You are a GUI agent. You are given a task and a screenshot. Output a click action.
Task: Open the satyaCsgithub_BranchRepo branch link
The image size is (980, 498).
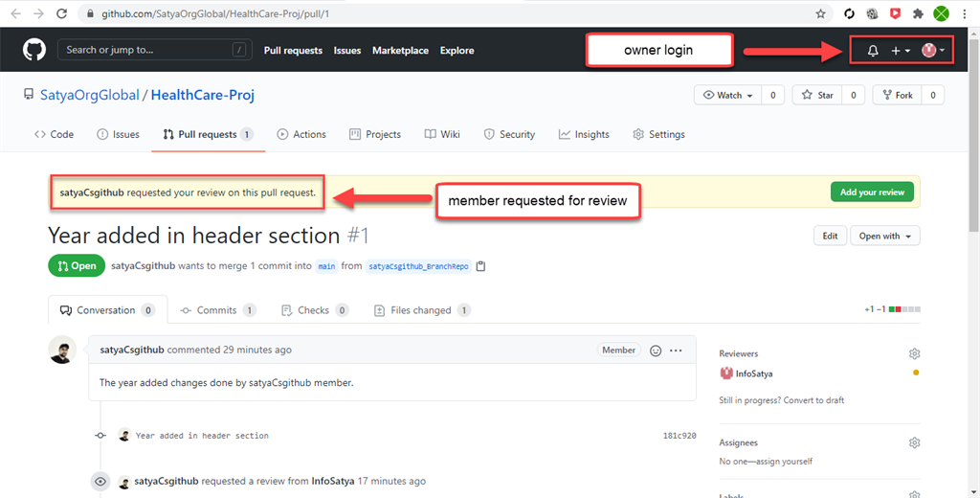[x=418, y=266]
